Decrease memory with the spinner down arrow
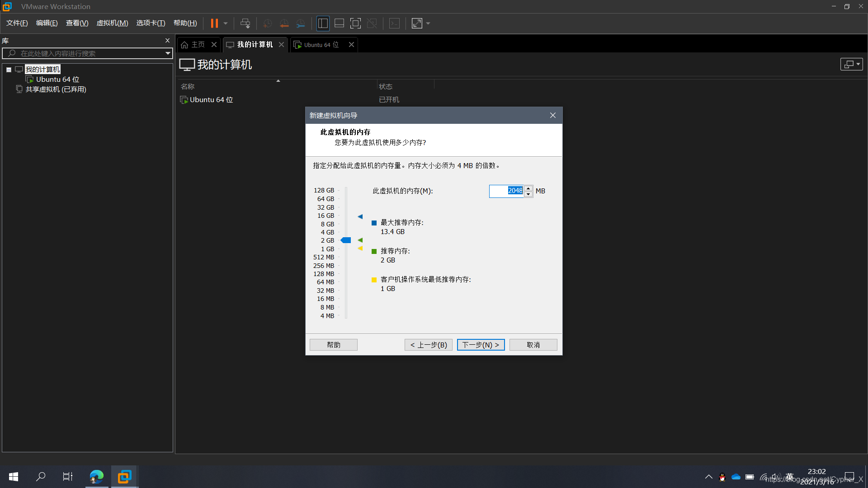The image size is (868, 488). [x=528, y=194]
